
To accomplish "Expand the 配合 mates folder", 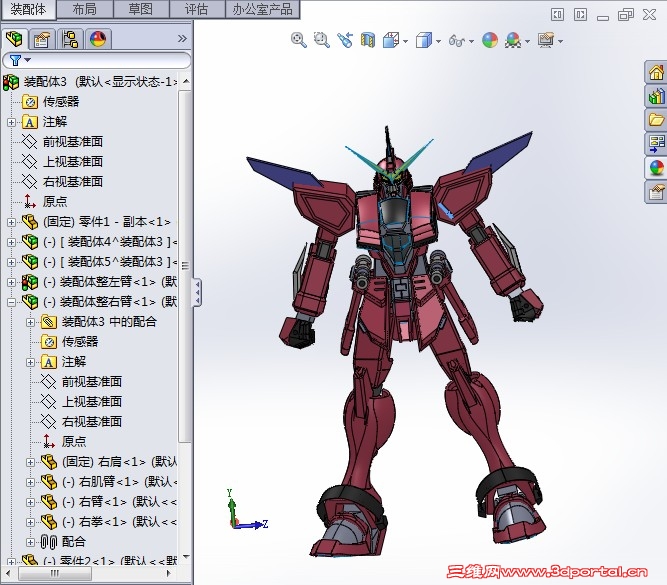I will [x=31, y=542].
